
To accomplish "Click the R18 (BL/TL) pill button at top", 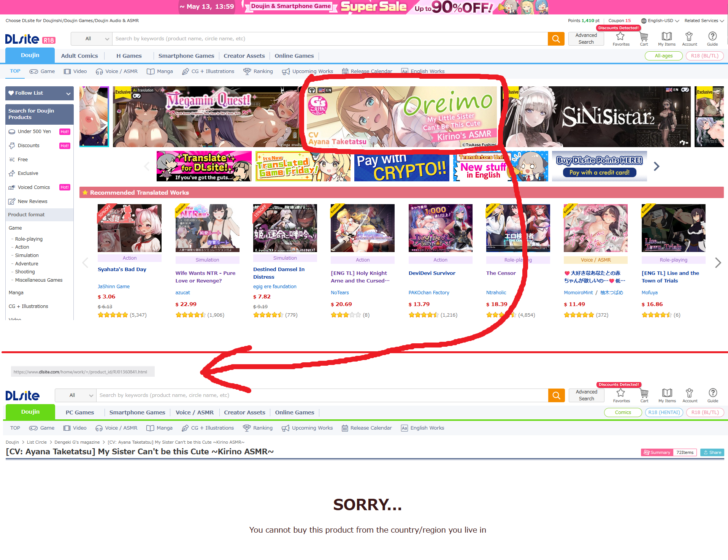I will click(x=704, y=56).
